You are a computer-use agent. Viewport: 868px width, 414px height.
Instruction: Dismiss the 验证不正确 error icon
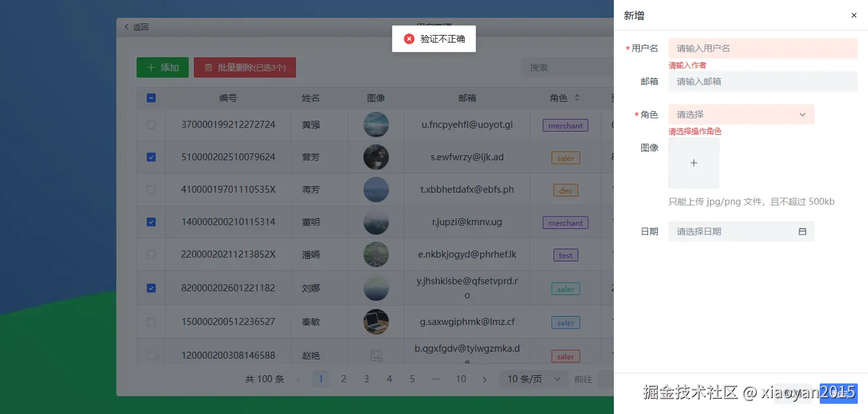[409, 39]
